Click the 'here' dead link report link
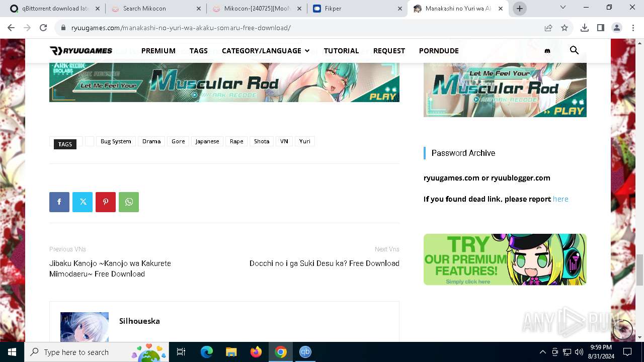The width and height of the screenshot is (644, 362). 560,199
